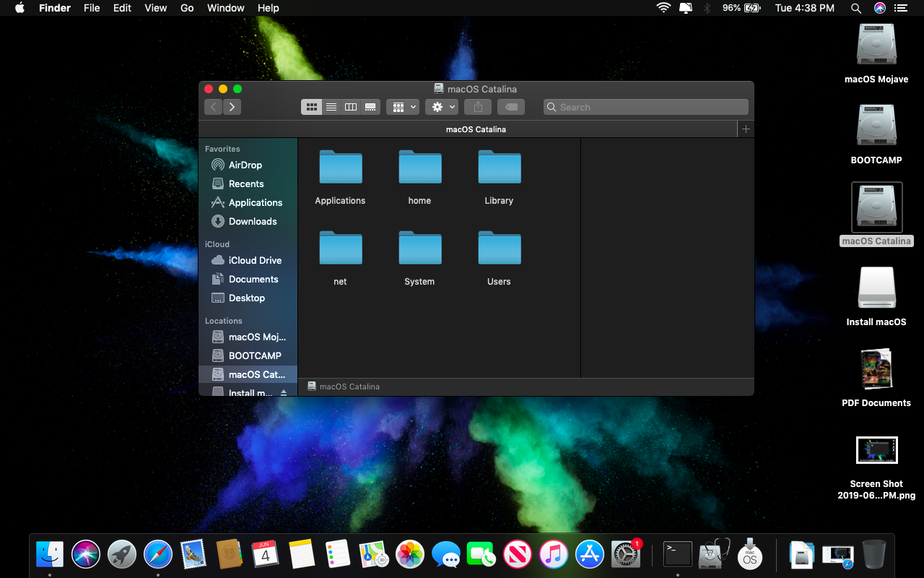This screenshot has width=924, height=578.
Task: Open Spotlight search in menu bar
Action: coord(856,8)
